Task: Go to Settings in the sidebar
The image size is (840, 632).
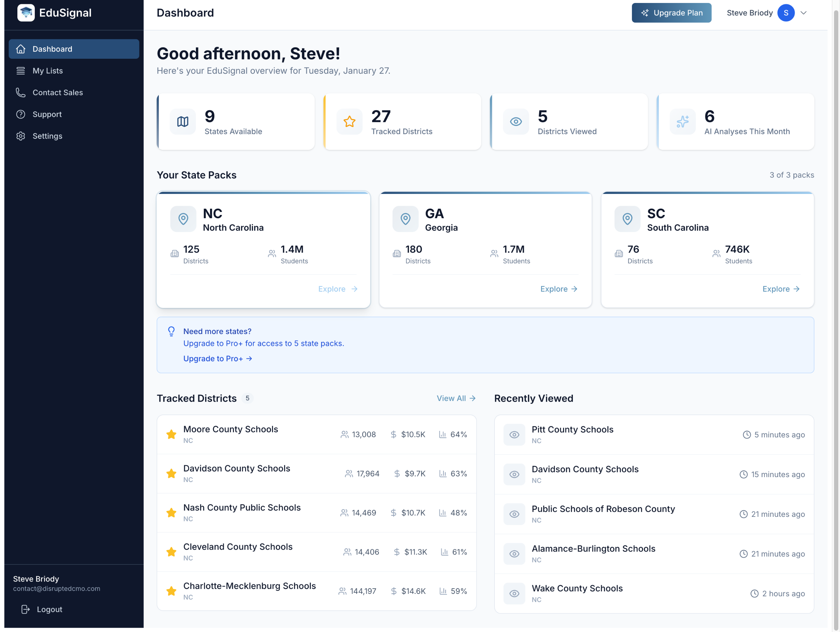Action: click(x=47, y=136)
